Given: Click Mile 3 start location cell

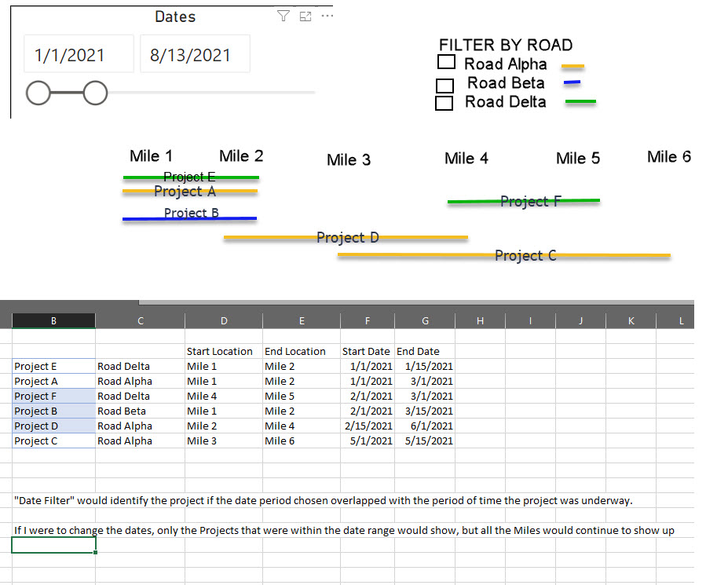Looking at the screenshot, I should point(224,441).
